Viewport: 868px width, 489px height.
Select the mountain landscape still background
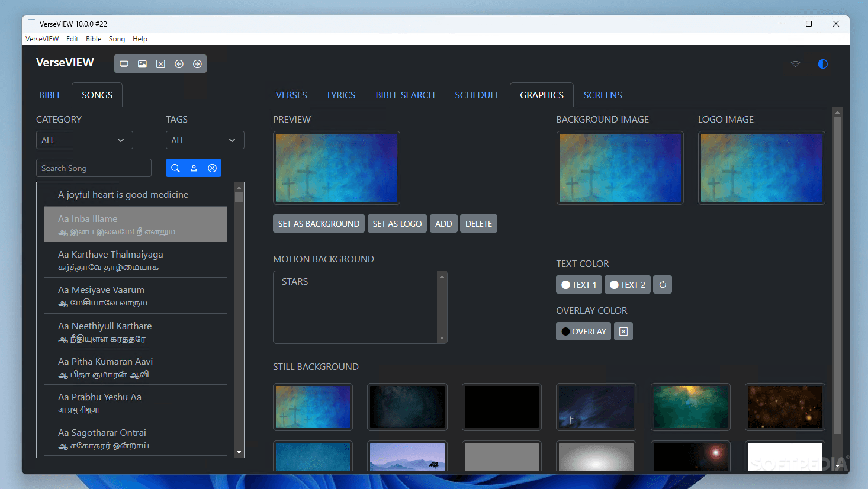407,456
